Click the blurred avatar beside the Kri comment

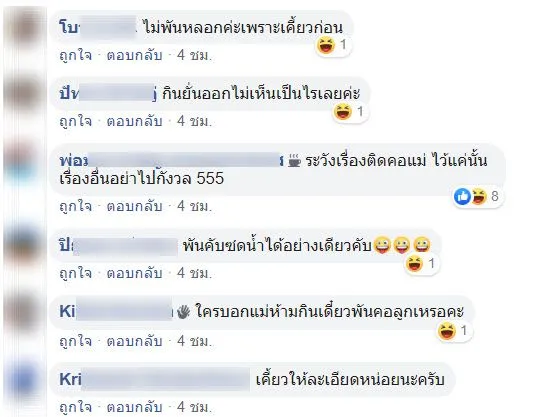tap(25, 379)
